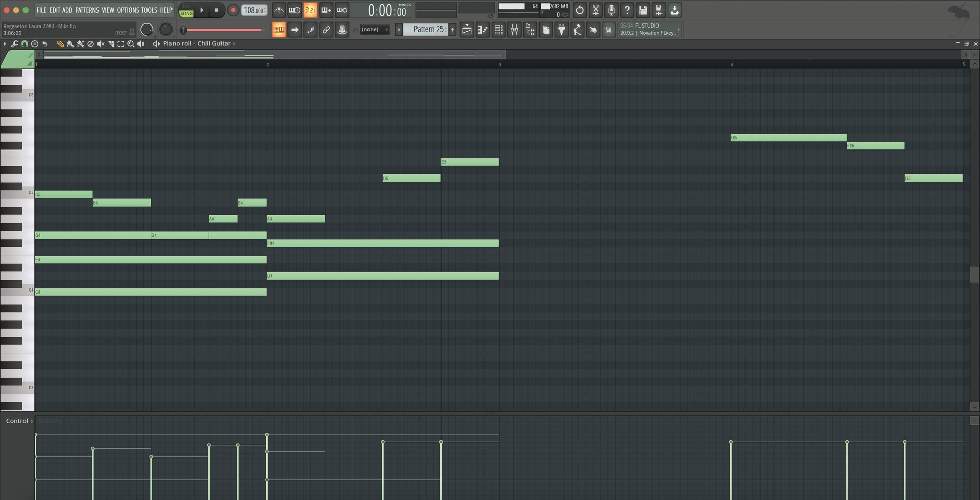Toggle the piano roll snap magnet

click(x=24, y=44)
